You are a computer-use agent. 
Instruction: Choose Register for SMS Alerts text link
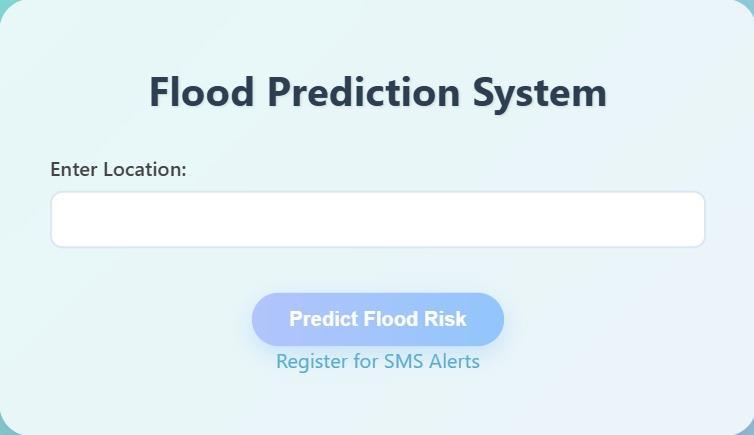(x=377, y=362)
